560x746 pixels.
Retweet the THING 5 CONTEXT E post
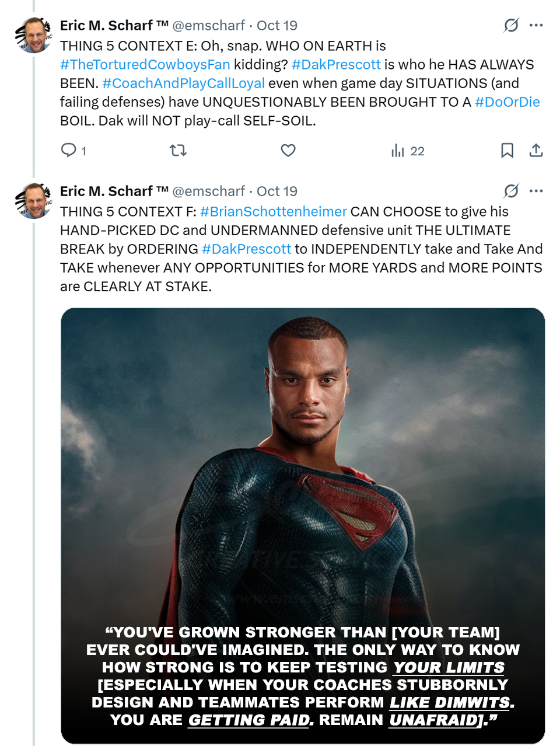point(178,151)
